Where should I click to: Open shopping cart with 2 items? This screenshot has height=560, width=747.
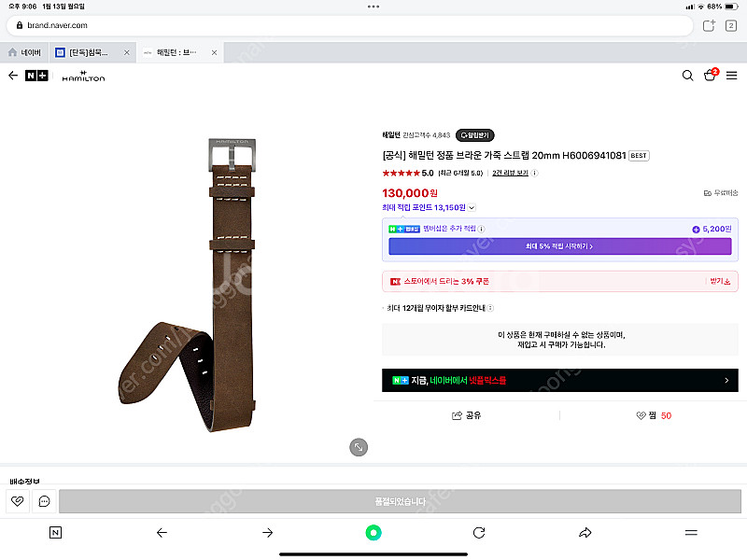(711, 75)
